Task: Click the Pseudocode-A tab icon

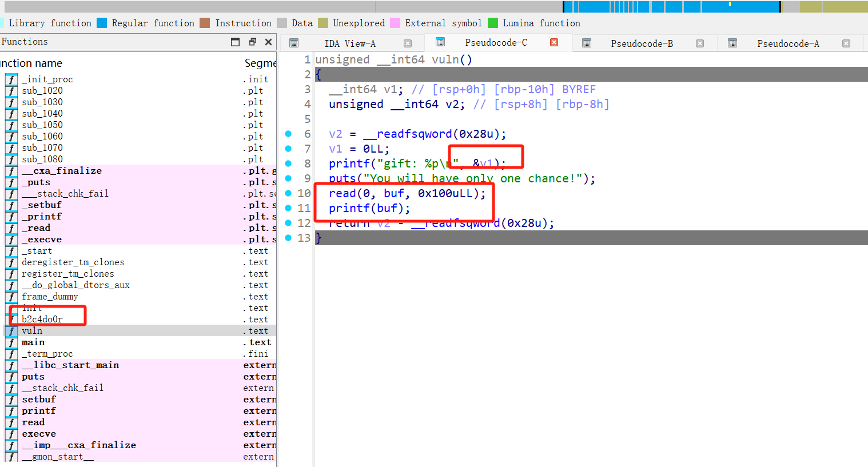Action: click(732, 43)
